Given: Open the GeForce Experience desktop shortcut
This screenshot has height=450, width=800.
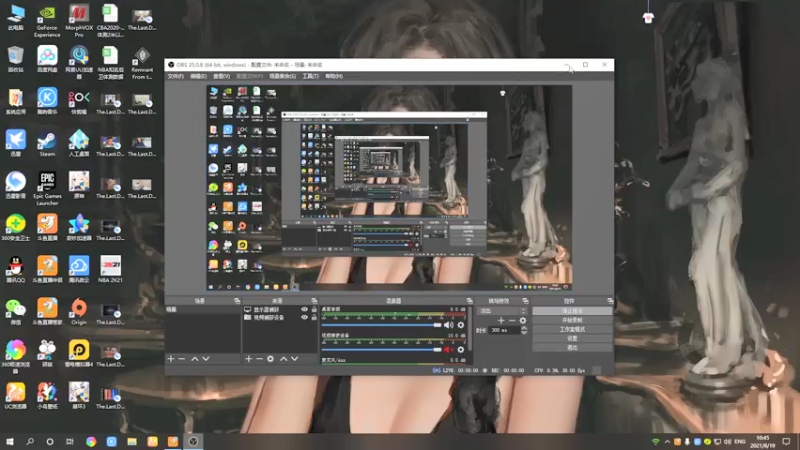Looking at the screenshot, I should (47, 21).
